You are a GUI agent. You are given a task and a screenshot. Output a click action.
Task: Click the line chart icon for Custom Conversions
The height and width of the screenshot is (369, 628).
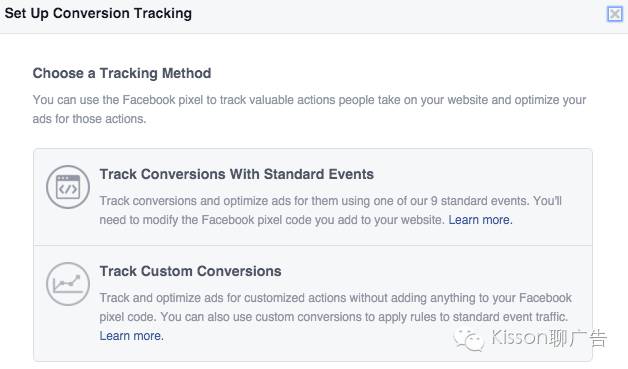(x=68, y=284)
